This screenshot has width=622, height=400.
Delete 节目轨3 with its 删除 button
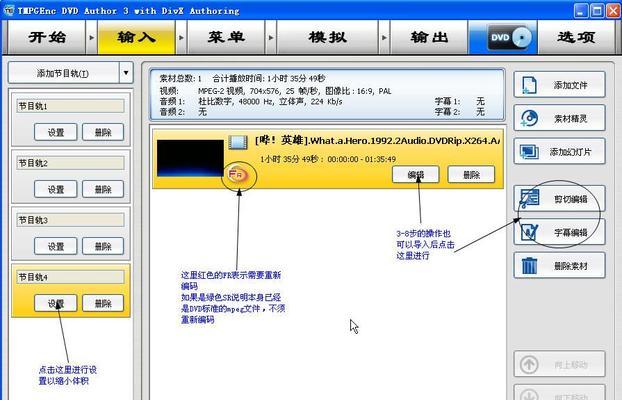click(103, 246)
